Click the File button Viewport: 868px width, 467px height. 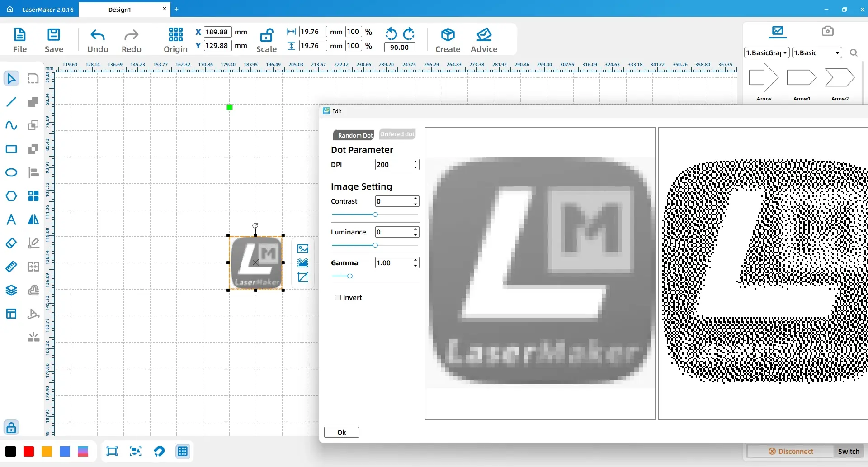click(20, 40)
